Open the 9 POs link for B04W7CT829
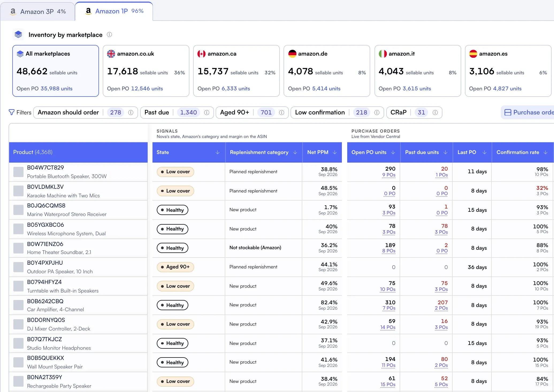The width and height of the screenshot is (554, 392). coord(389,175)
